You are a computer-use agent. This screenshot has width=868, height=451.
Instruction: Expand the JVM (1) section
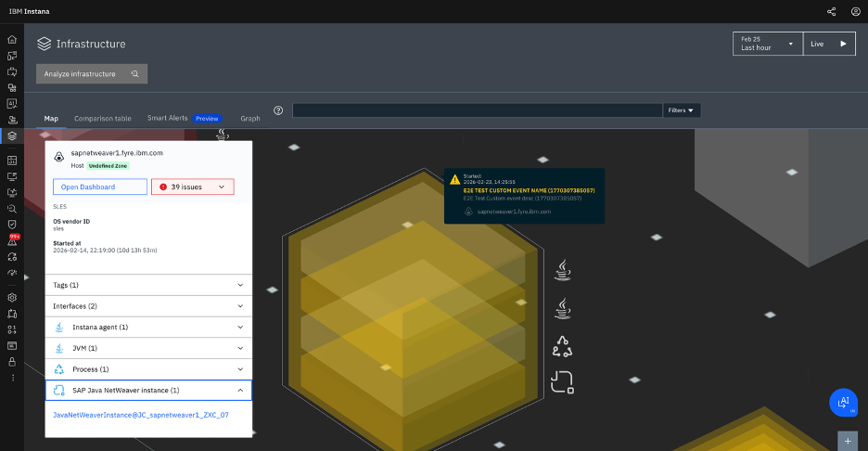click(148, 348)
